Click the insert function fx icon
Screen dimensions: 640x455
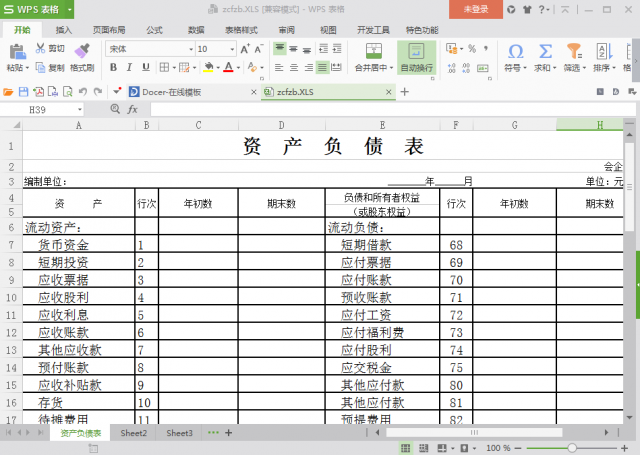(x=132, y=109)
